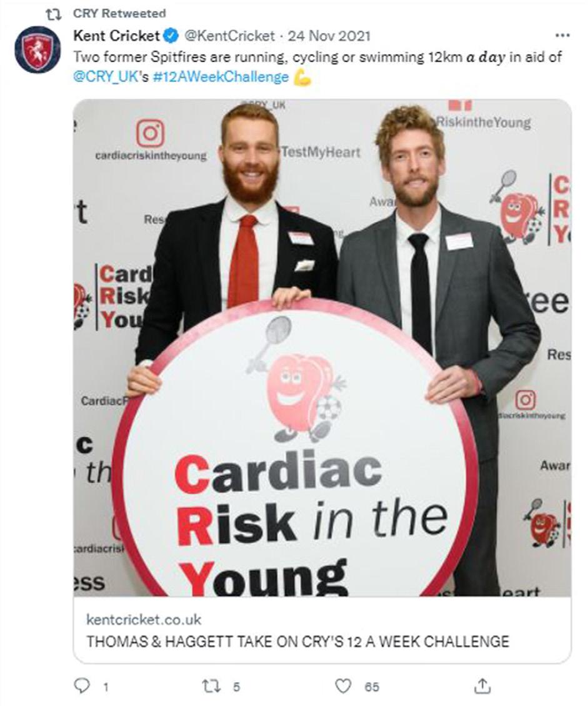Click the CRY Retweeted label
588x706 pixels.
(119, 14)
